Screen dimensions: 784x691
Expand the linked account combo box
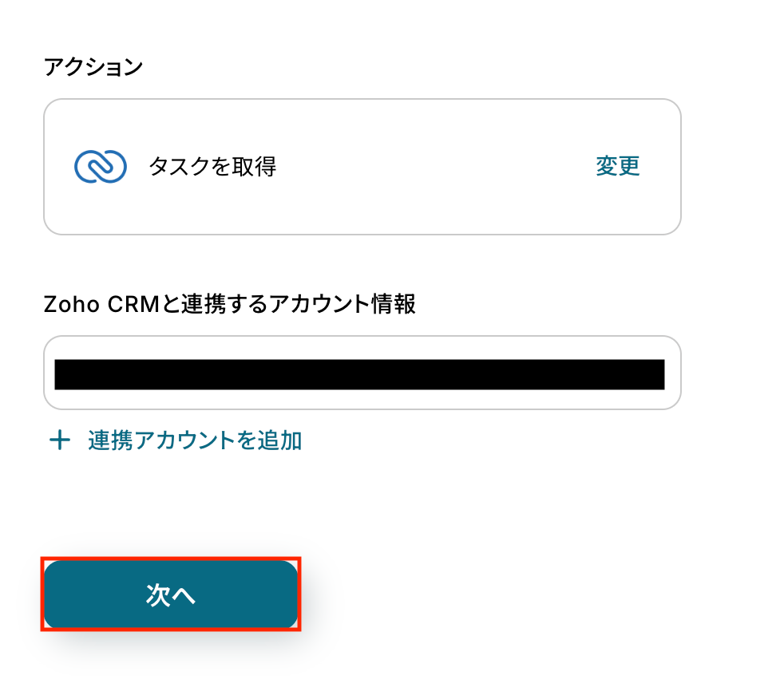pyautogui.click(x=362, y=373)
